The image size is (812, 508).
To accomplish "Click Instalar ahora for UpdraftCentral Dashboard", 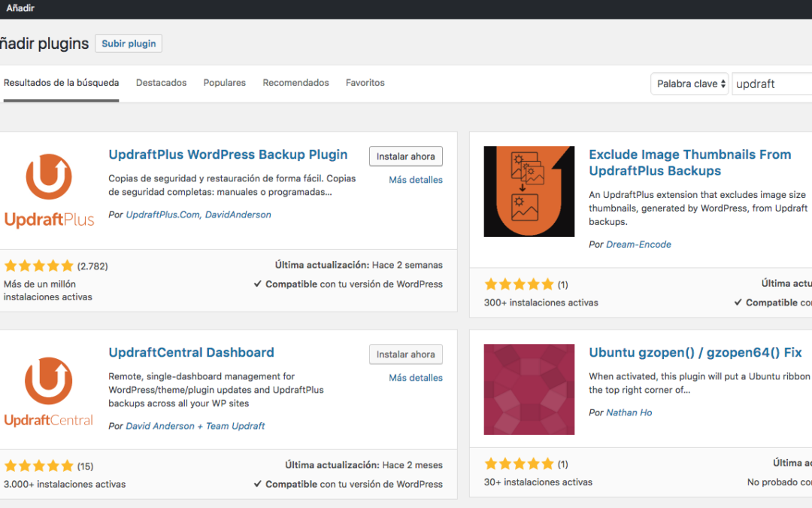I will click(405, 354).
